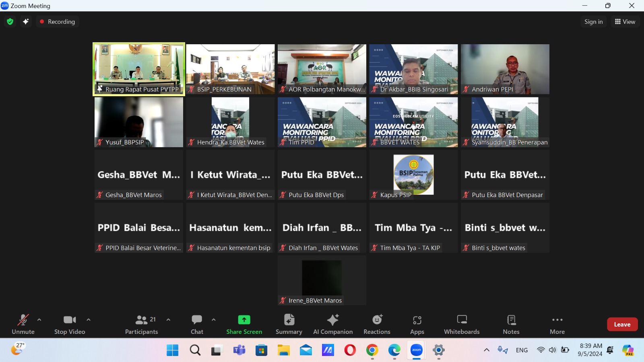Click the Tim Mba Tya - TA KIP label
Image resolution: width=644 pixels, height=362 pixels.
[410, 248]
